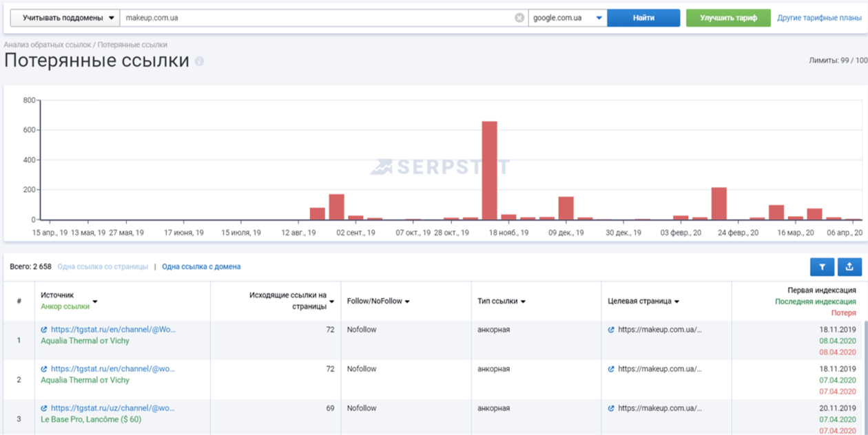Open the filter icon button
This screenshot has height=435, width=868.
pos(822,267)
